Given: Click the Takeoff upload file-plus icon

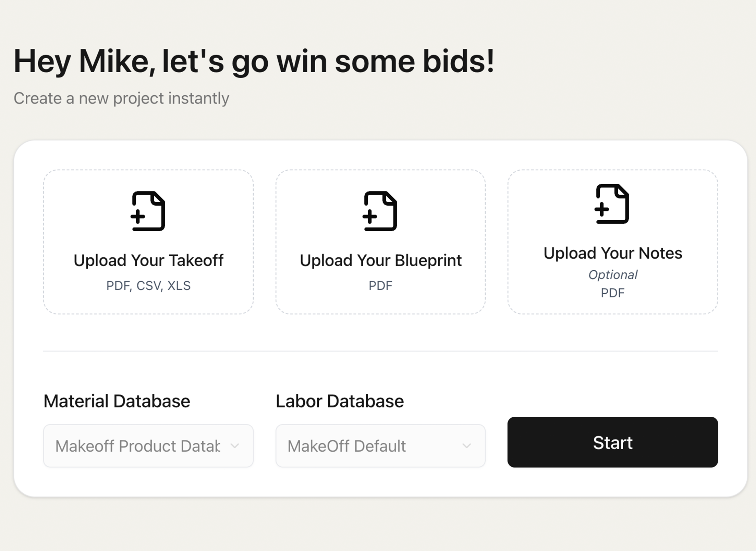Looking at the screenshot, I should [x=148, y=211].
